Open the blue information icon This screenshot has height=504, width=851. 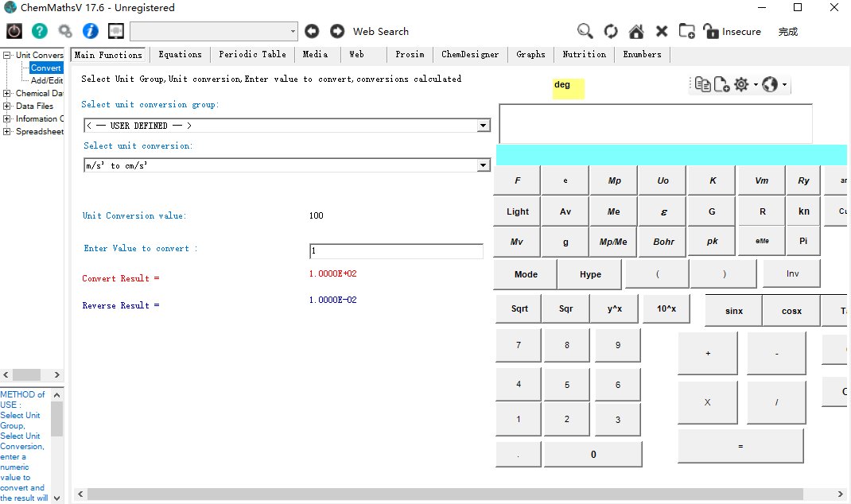(90, 31)
